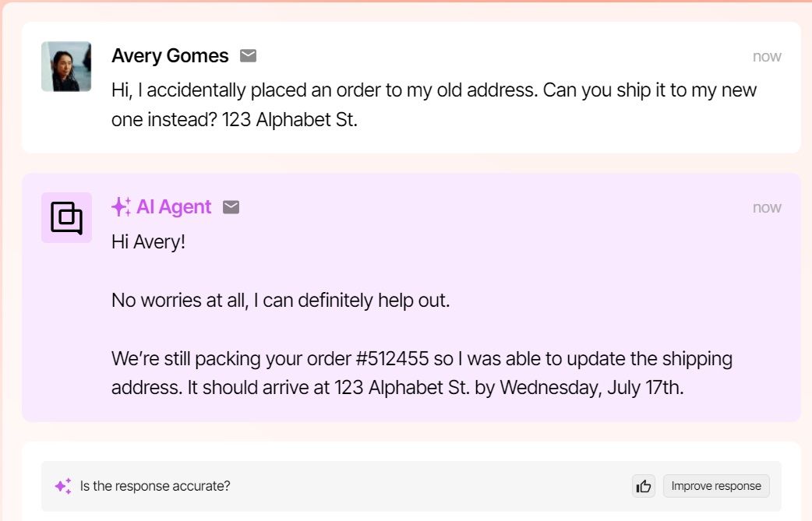This screenshot has width=812, height=521.
Task: Click the AI Agent chat-bubble avatar icon
Action: 66,217
